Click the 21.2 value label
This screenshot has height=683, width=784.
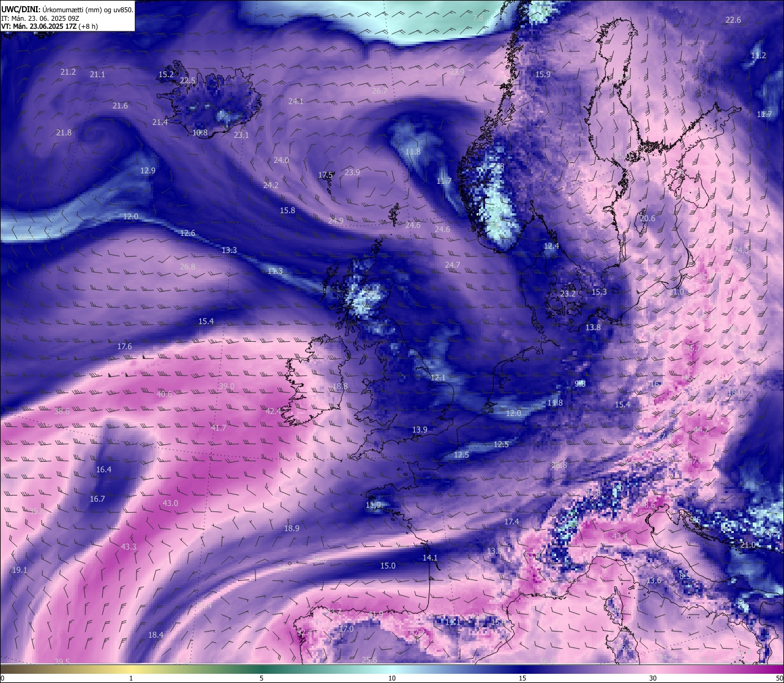(x=68, y=72)
